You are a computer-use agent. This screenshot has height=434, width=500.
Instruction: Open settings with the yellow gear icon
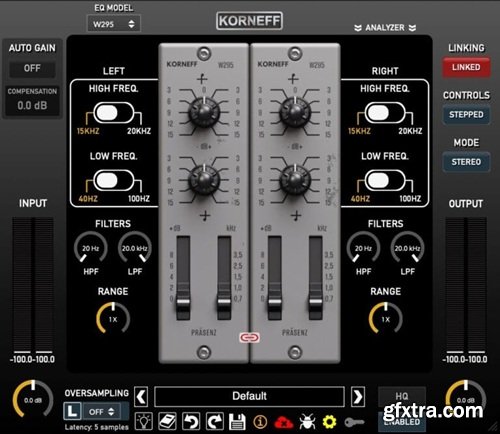pos(329,422)
